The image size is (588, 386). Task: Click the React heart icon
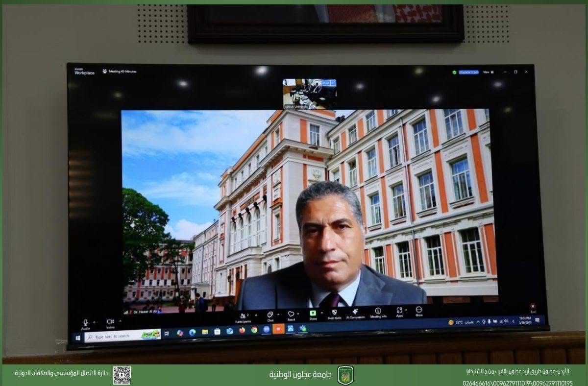(291, 314)
